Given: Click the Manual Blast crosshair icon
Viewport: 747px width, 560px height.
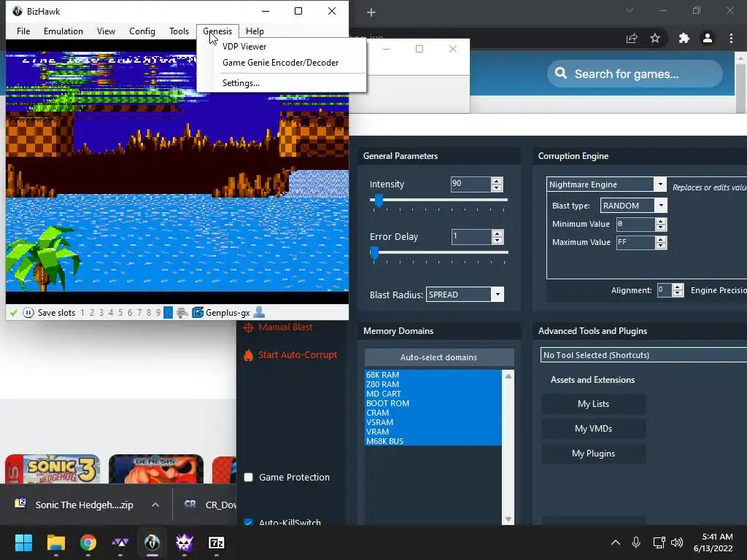Looking at the screenshot, I should tap(248, 327).
